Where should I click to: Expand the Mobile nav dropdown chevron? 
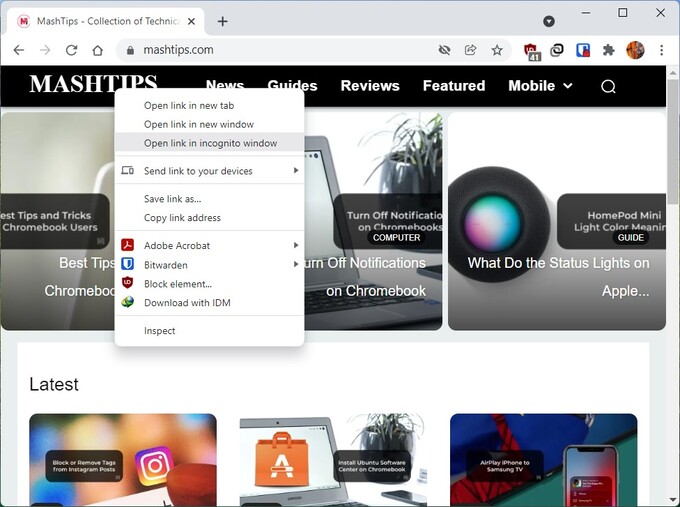(x=568, y=86)
